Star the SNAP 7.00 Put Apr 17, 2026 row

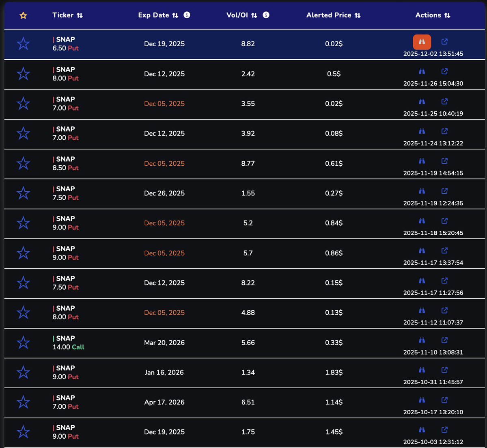[x=23, y=402]
